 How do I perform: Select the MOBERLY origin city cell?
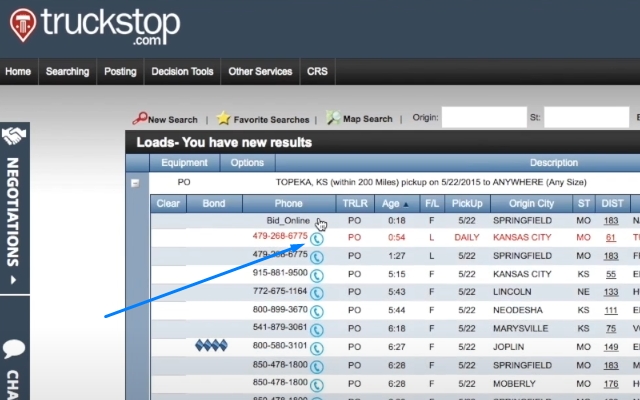[x=514, y=384]
